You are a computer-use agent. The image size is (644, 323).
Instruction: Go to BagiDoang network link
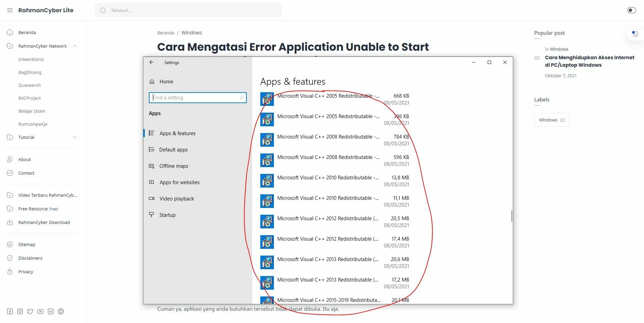coord(30,72)
